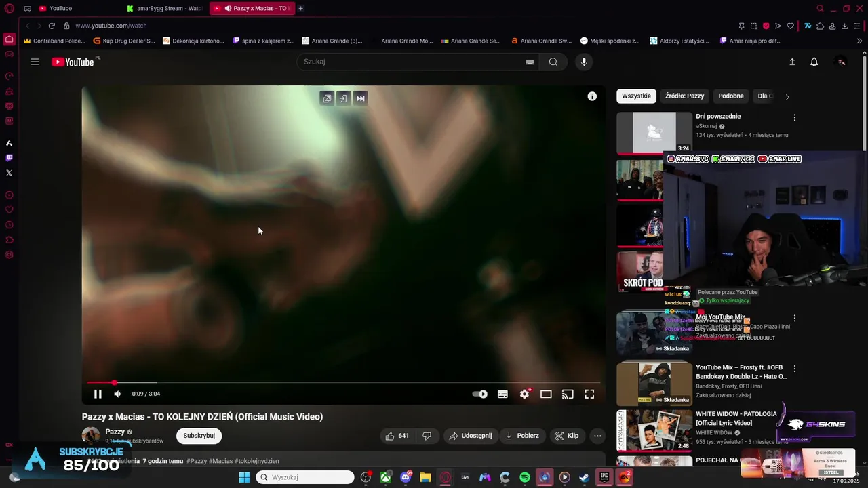
Task: Open more actions three-dot button
Action: [597, 436]
